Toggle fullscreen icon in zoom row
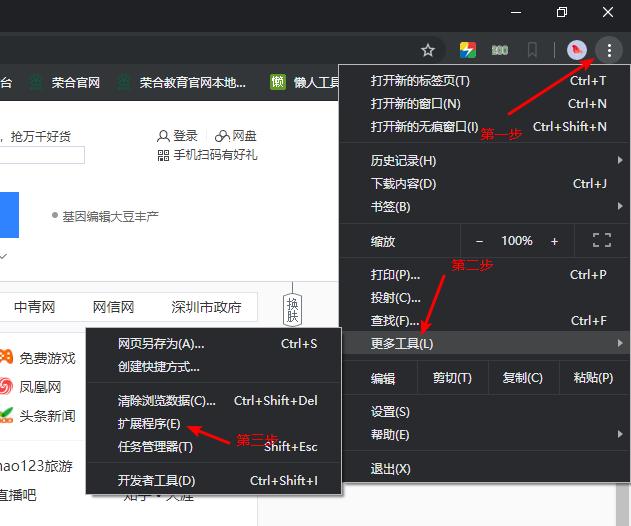The image size is (631, 526). click(x=602, y=241)
